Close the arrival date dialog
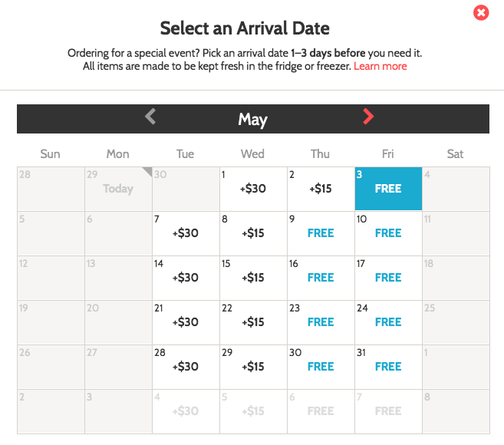This screenshot has height=445, width=504. point(481,13)
